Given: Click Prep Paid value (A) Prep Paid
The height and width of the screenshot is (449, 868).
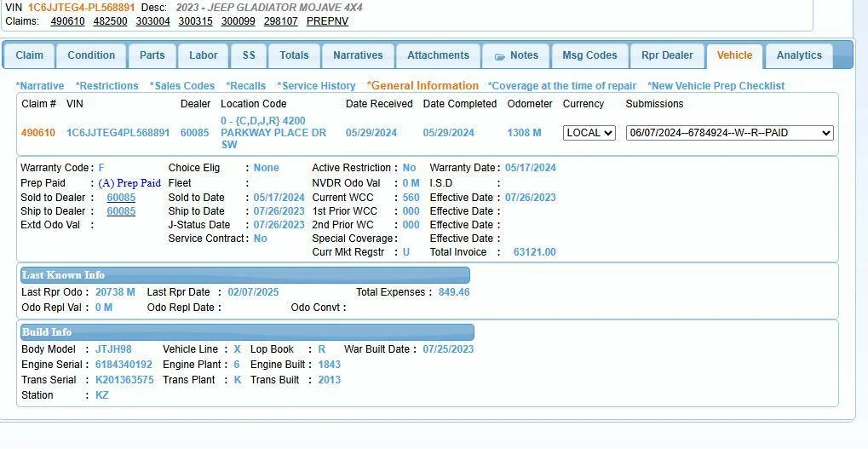Looking at the screenshot, I should 129,183.
